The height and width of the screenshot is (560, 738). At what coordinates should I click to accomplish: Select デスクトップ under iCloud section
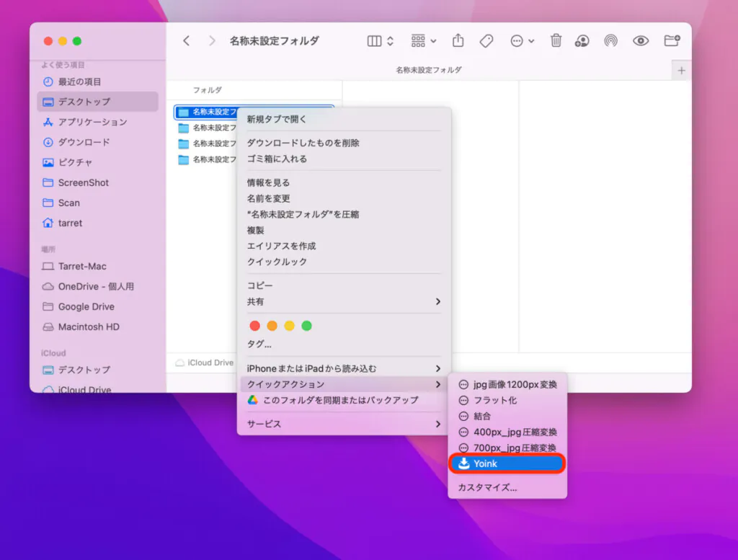[97, 370]
